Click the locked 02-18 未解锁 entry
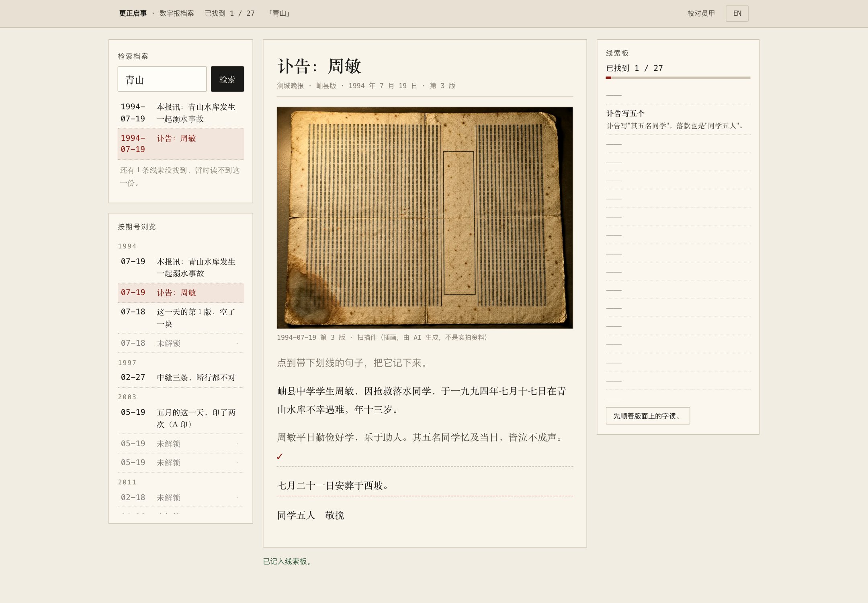 tap(181, 498)
